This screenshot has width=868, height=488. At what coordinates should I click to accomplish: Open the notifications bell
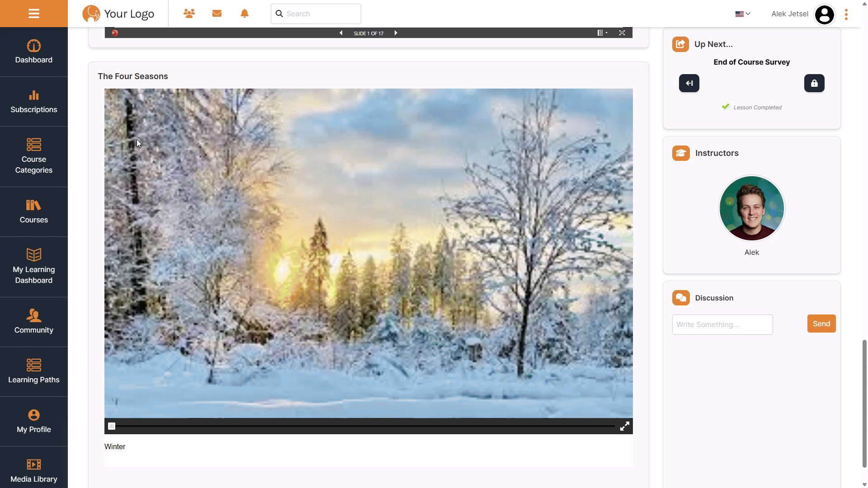[x=245, y=14]
